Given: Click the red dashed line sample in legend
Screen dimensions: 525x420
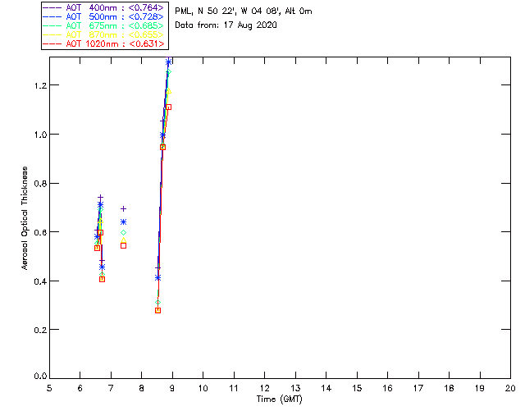Looking at the screenshot, I should [52, 43].
